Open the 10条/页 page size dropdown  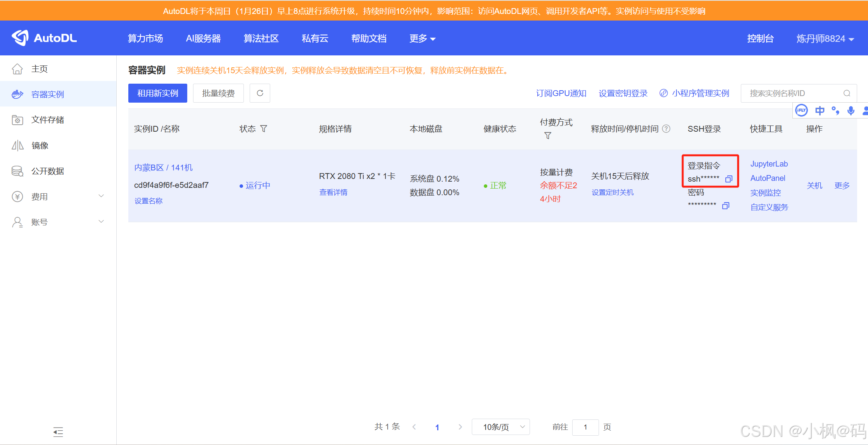coord(500,427)
